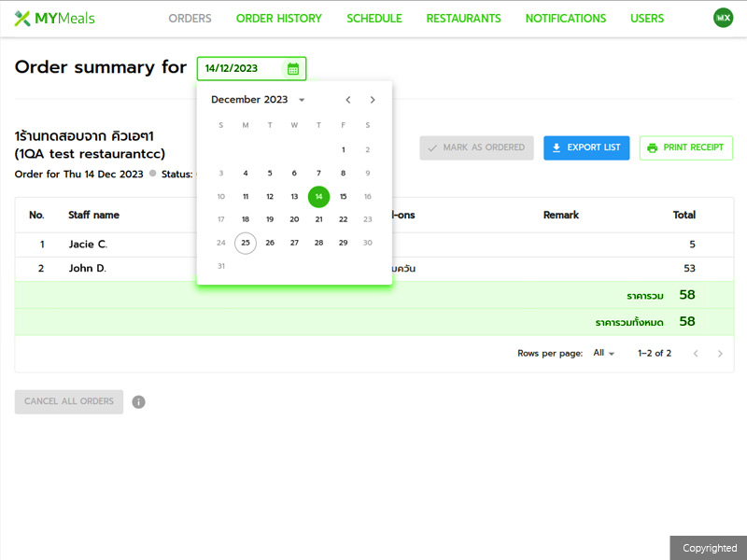
Task: Switch to the Restaurants tab
Action: click(x=463, y=19)
